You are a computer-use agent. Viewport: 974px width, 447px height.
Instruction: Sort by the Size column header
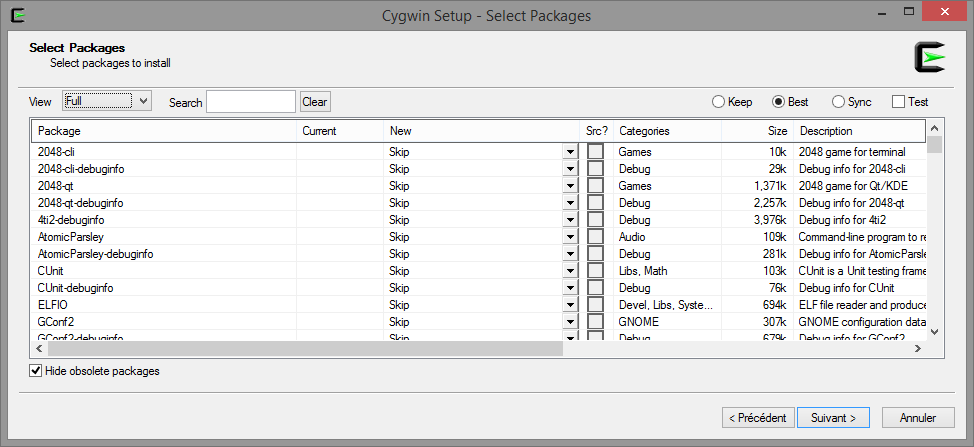coord(758,131)
